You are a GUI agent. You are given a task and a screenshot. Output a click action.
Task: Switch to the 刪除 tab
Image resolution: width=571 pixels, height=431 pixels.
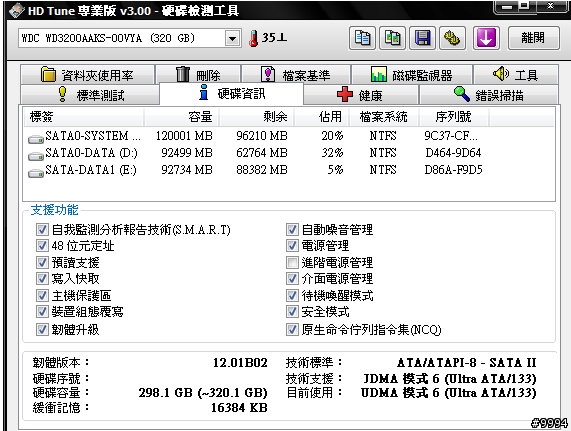[x=198, y=75]
